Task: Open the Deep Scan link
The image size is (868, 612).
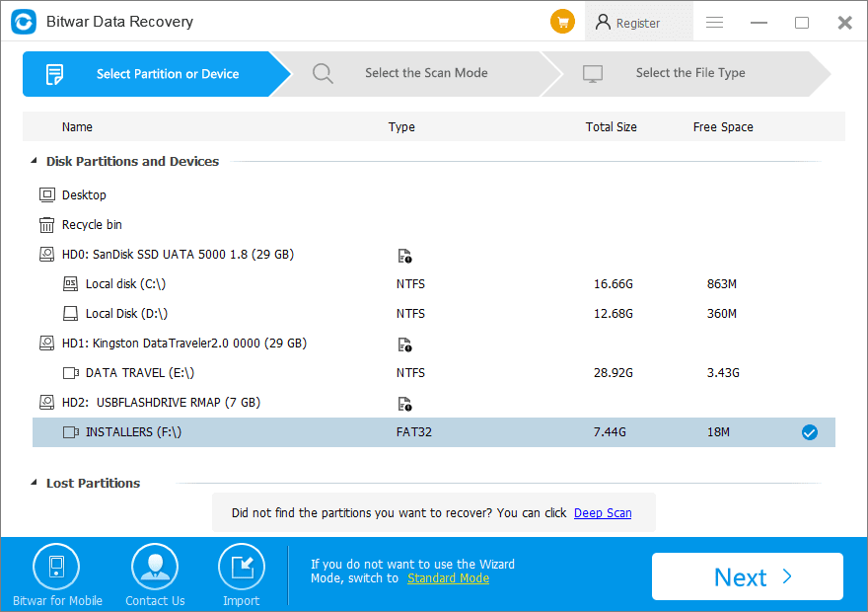Action: click(x=603, y=513)
